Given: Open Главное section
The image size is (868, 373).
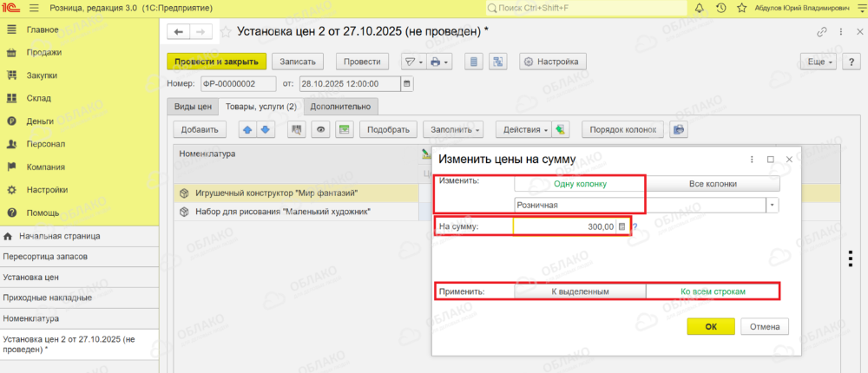Looking at the screenshot, I should click(x=42, y=29).
